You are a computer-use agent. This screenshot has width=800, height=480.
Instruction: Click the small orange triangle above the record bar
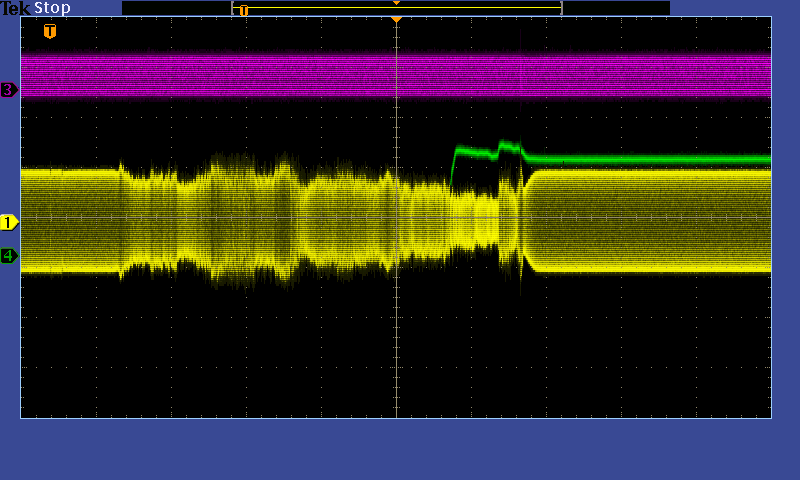[x=396, y=3]
